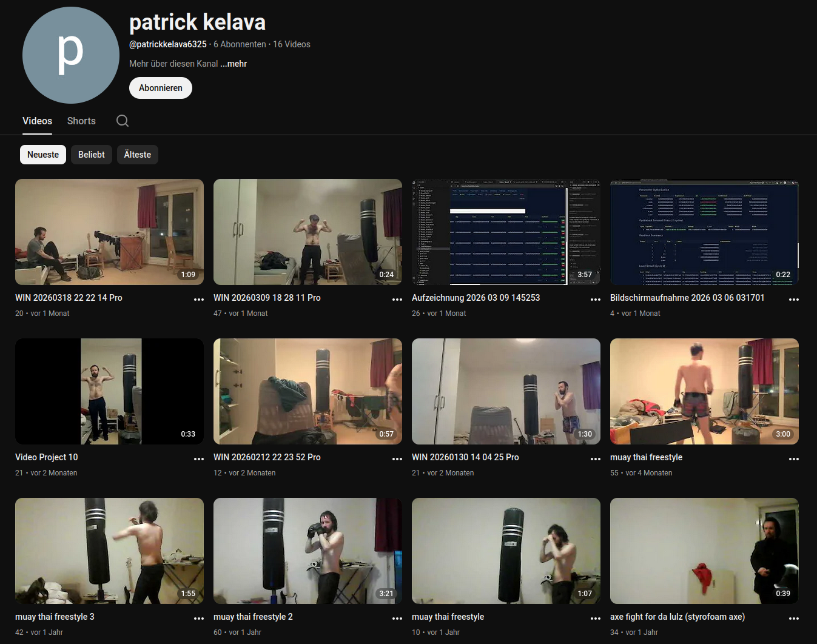
Task: Open video title Video Project 10
Action: pyautogui.click(x=47, y=457)
